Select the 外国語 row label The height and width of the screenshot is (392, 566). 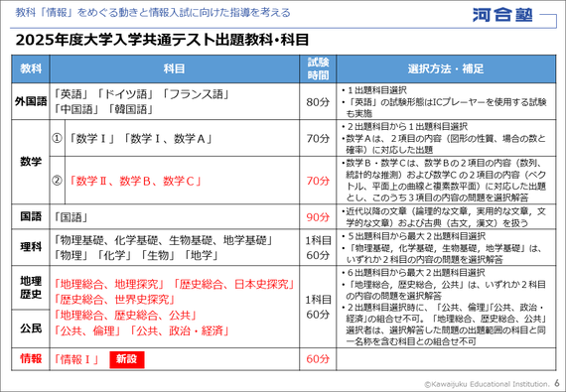pyautogui.click(x=31, y=101)
